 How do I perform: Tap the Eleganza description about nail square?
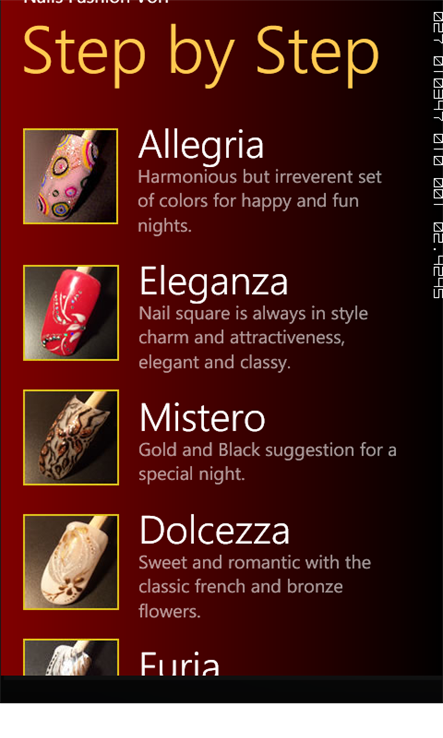(253, 338)
